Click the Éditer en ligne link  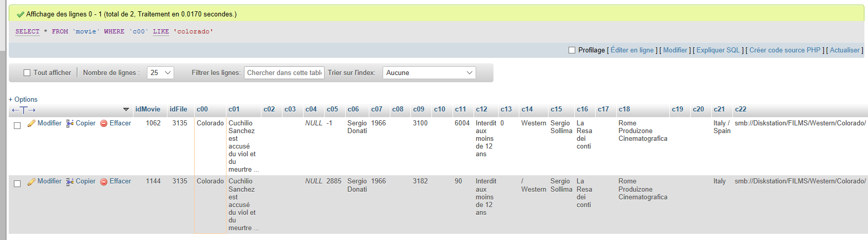[x=632, y=50]
